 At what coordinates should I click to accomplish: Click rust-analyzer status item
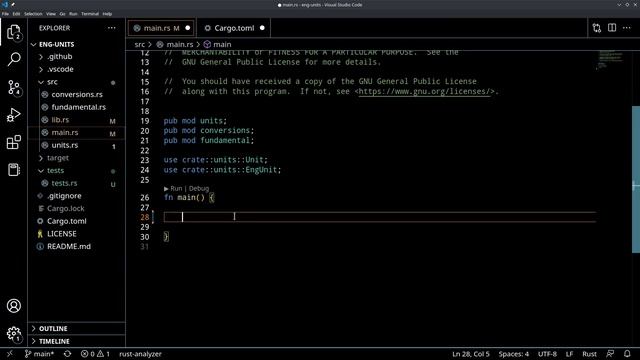point(140,354)
